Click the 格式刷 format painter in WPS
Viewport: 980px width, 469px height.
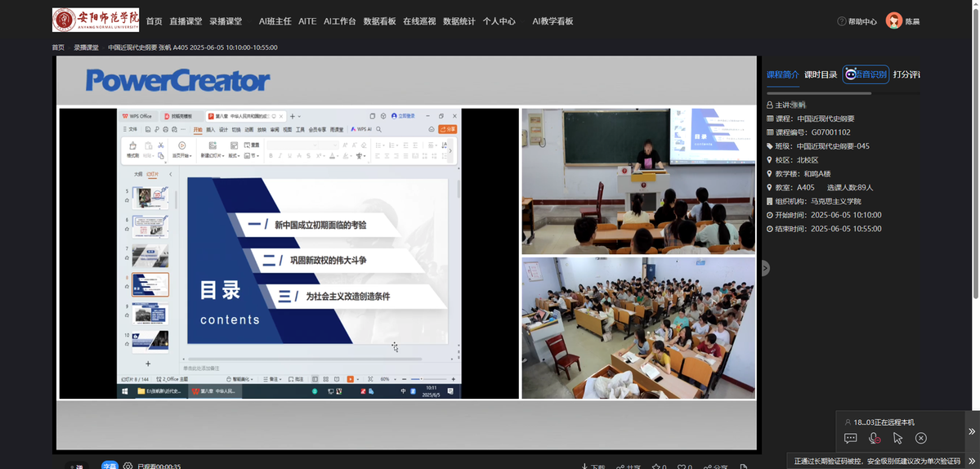click(x=132, y=150)
